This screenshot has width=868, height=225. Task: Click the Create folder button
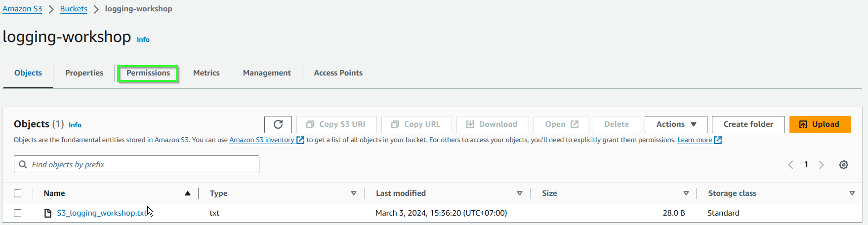click(x=748, y=124)
